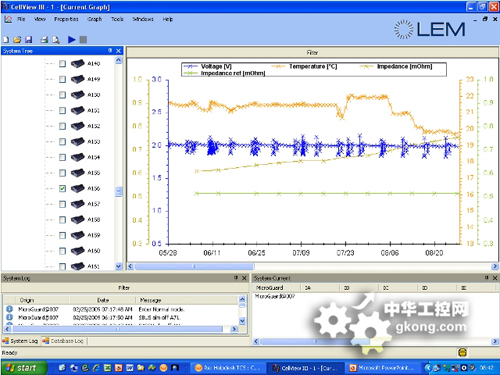Sort log by the Date column header

click(103, 300)
